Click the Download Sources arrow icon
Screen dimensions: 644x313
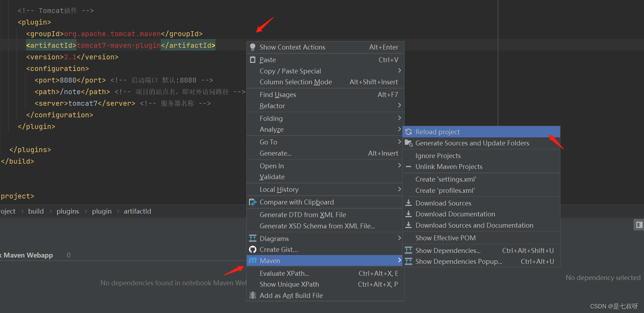(409, 203)
